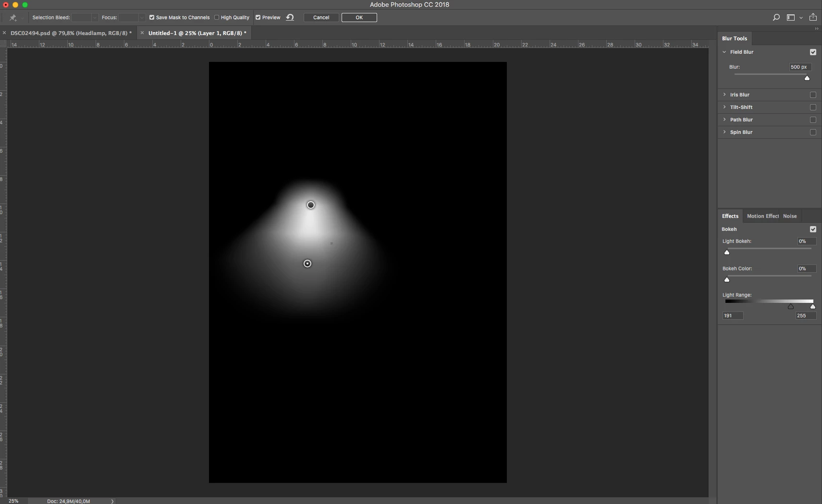Enable the High Quality checkbox
The height and width of the screenshot is (504, 822).
[217, 17]
